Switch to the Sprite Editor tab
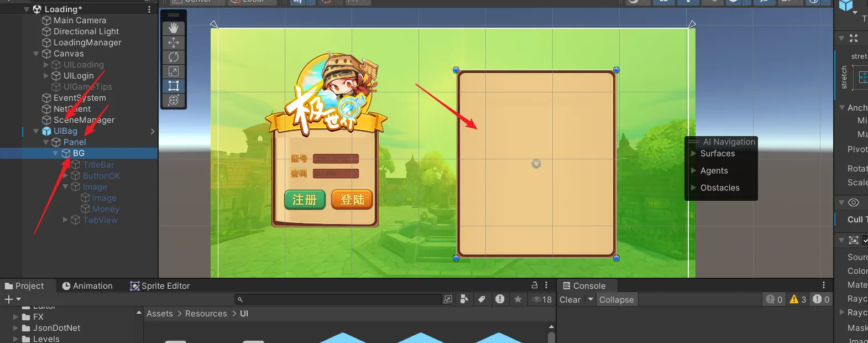Screen dimensions: 868x343 tap(160, 286)
